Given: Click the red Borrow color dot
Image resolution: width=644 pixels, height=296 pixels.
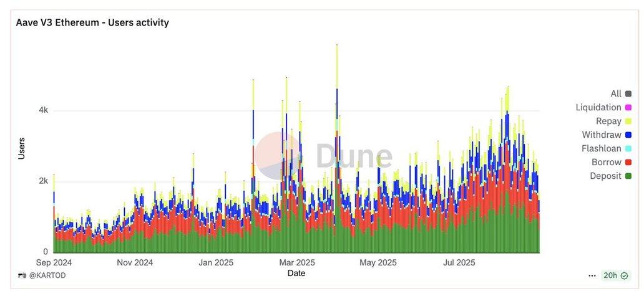Looking at the screenshot, I should click(628, 163).
